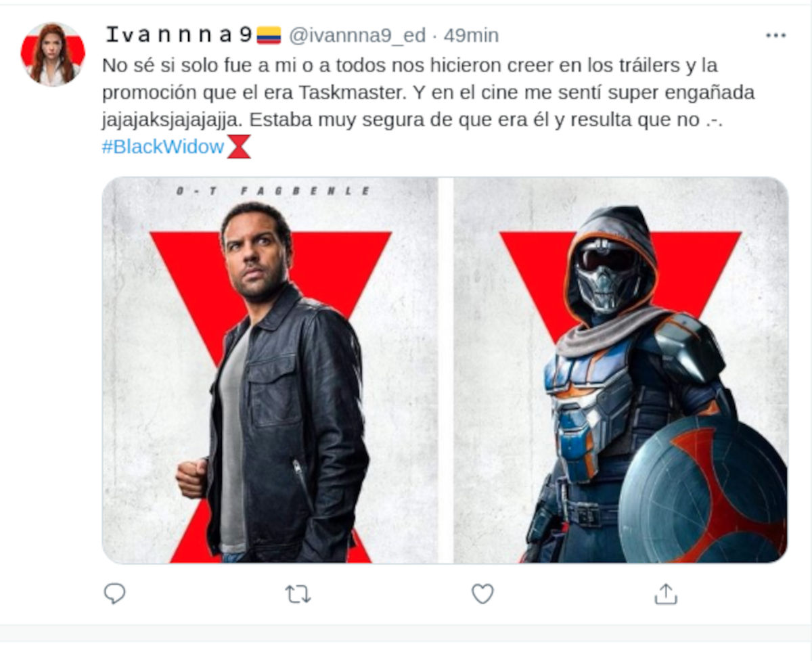The width and height of the screenshot is (812, 661).
Task: Visit the @ivannna9_ed handle link
Action: coord(357,35)
